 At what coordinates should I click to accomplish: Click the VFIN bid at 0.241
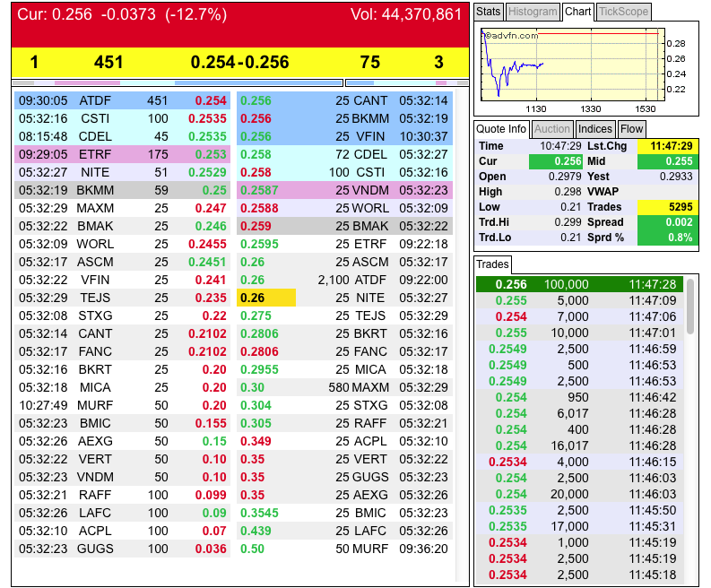[123, 280]
